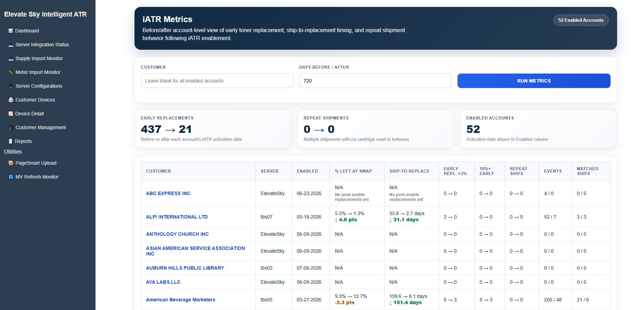
Task: Click the Customer Devices printer icon
Action: pyautogui.click(x=11, y=100)
